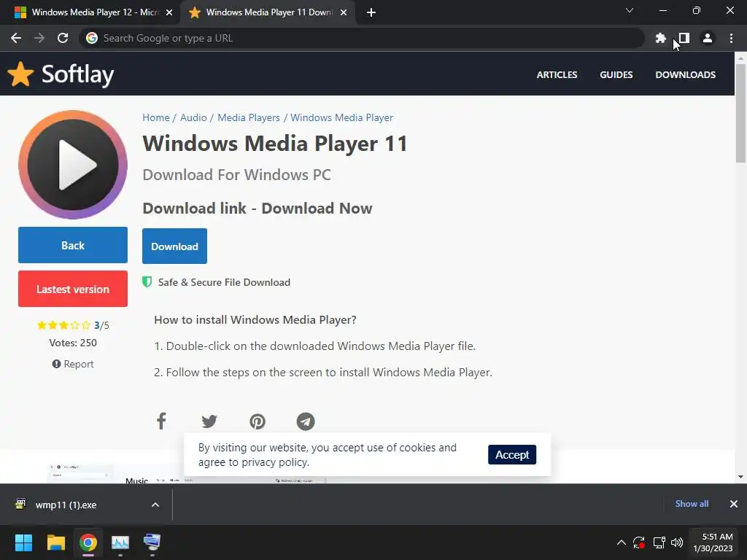Click the page vertical scrollbar thumb
The height and width of the screenshot is (560, 747).
(740, 113)
